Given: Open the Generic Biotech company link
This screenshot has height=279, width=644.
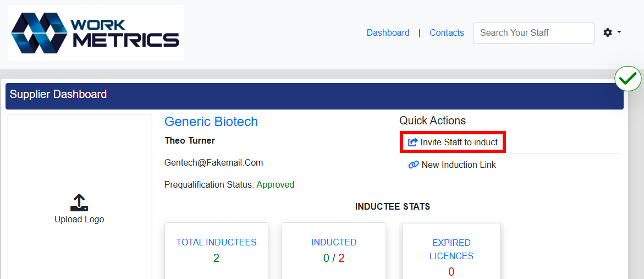Looking at the screenshot, I should coord(211,122).
